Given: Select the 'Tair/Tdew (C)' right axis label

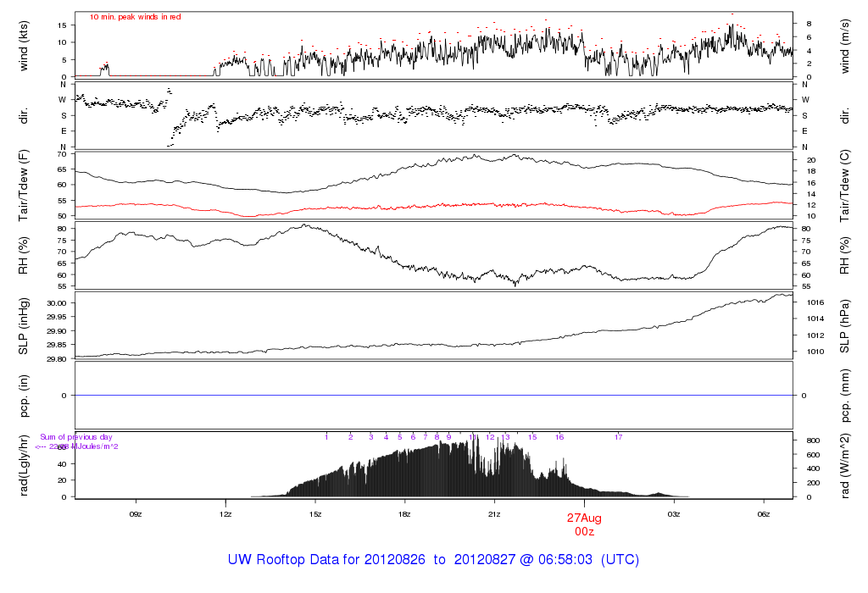Looking at the screenshot, I should pyautogui.click(x=844, y=186).
